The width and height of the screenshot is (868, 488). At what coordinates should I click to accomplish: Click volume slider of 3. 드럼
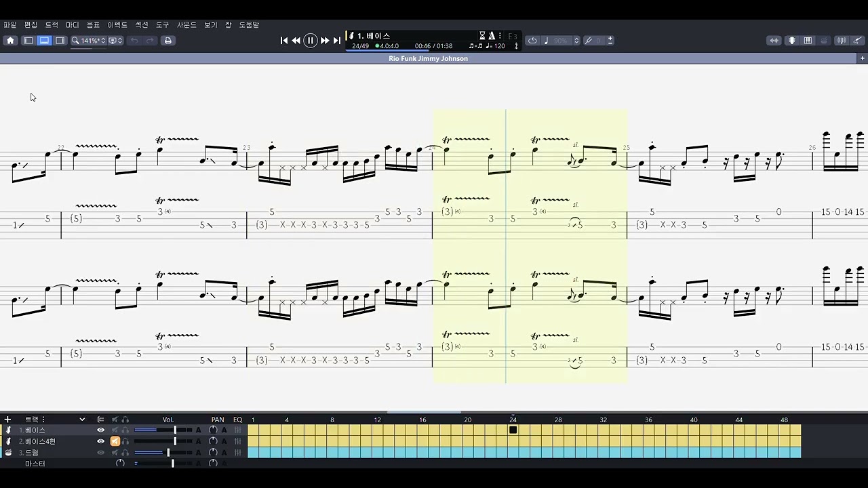[x=163, y=452]
